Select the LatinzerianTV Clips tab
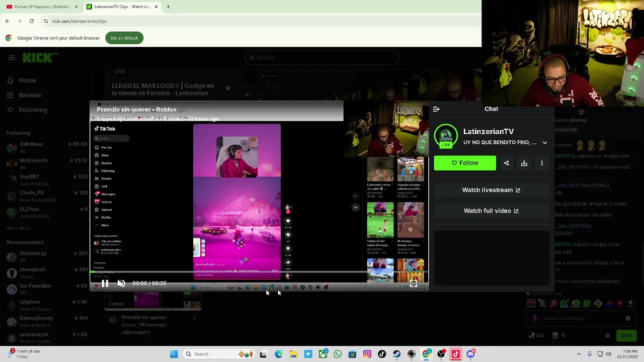Screen dimensions: 644x362 click(122, 7)
